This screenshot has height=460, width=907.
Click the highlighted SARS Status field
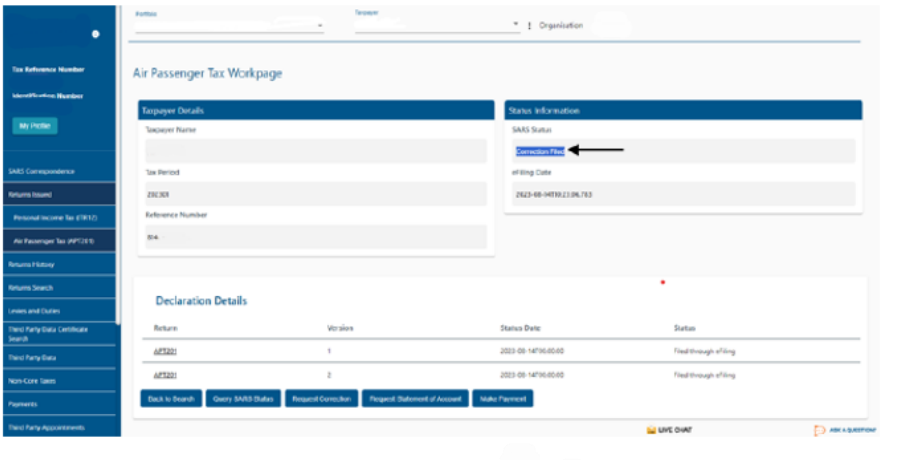(x=540, y=151)
